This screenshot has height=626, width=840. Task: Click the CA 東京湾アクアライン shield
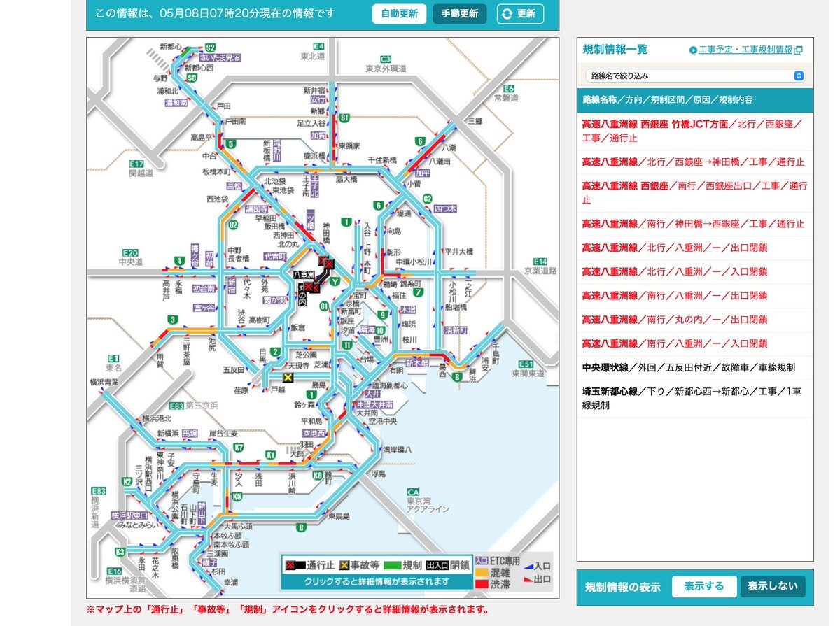pos(413,492)
